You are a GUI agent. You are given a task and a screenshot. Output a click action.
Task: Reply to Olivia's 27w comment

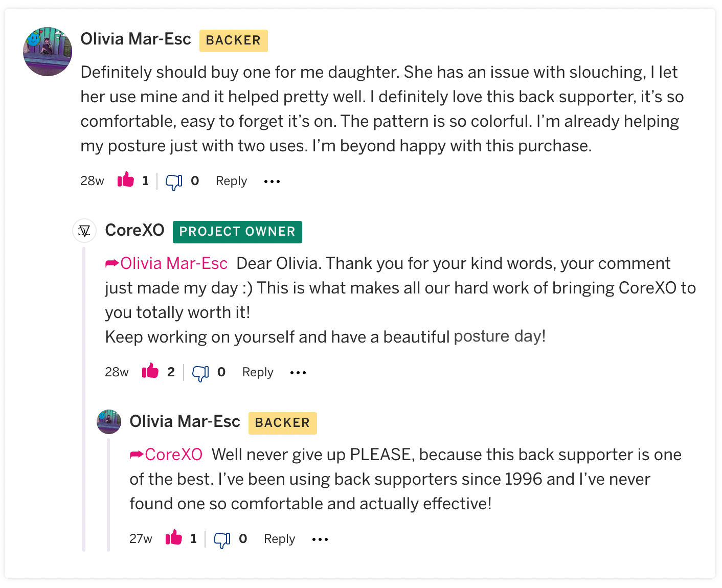coord(279,539)
